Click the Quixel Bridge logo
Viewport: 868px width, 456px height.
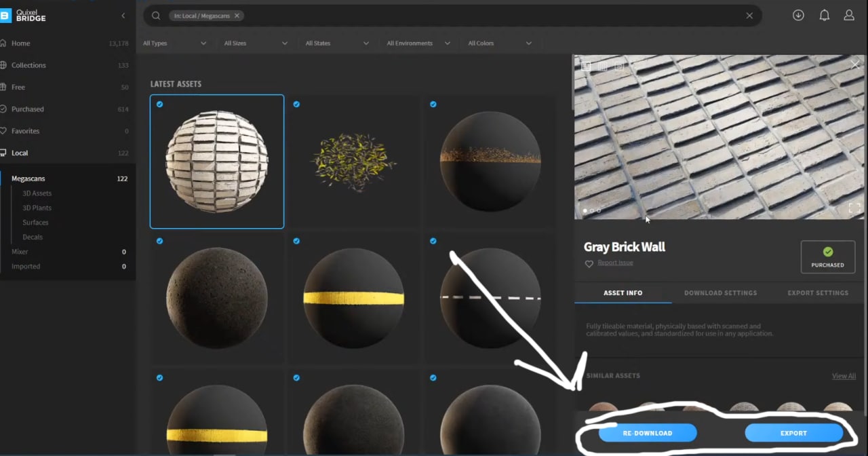[x=24, y=16]
